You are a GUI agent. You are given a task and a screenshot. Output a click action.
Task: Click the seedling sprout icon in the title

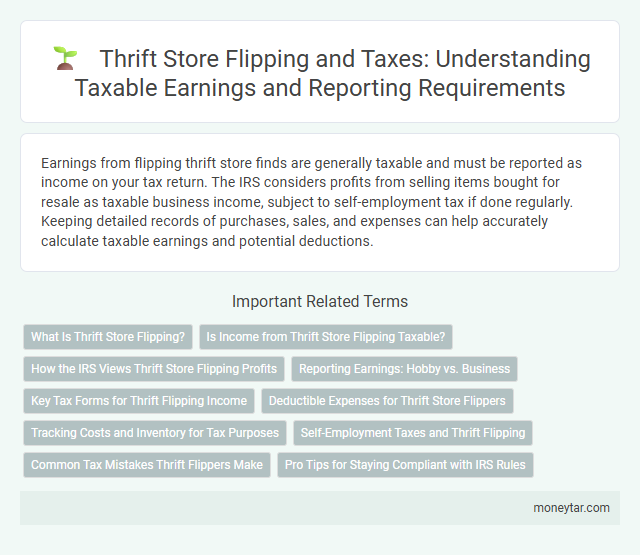click(66, 58)
